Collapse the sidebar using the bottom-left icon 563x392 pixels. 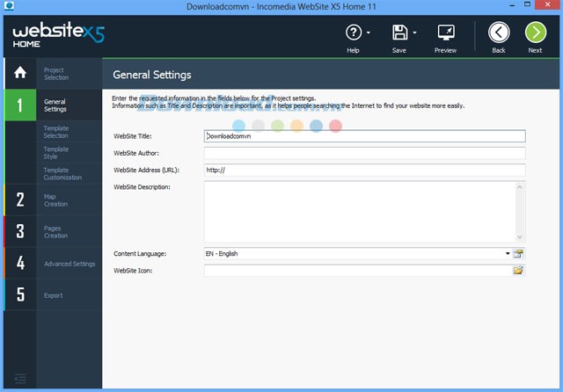coord(20,379)
